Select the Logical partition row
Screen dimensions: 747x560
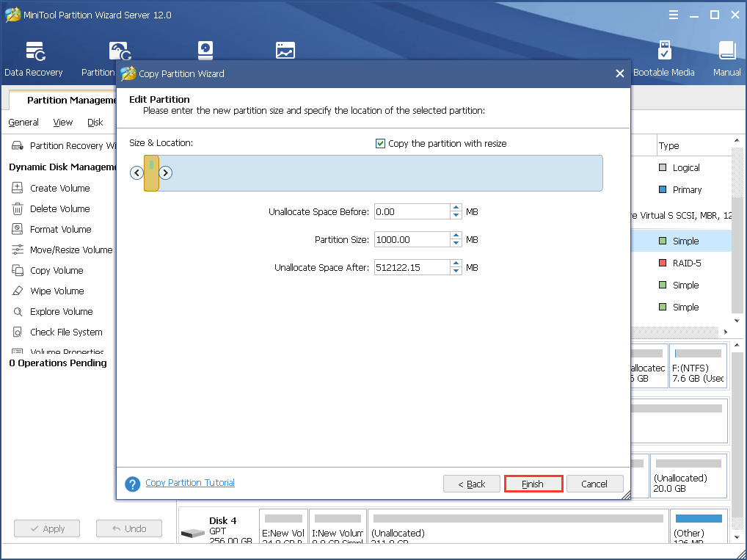681,167
